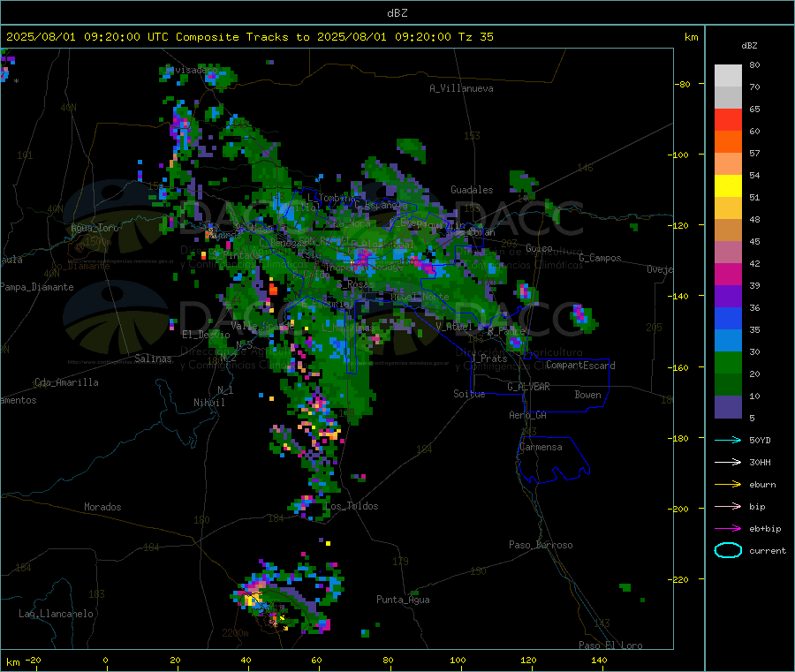Image resolution: width=795 pixels, height=672 pixels.
Task: Pick the dark orange swatch below red
Action: point(728,142)
